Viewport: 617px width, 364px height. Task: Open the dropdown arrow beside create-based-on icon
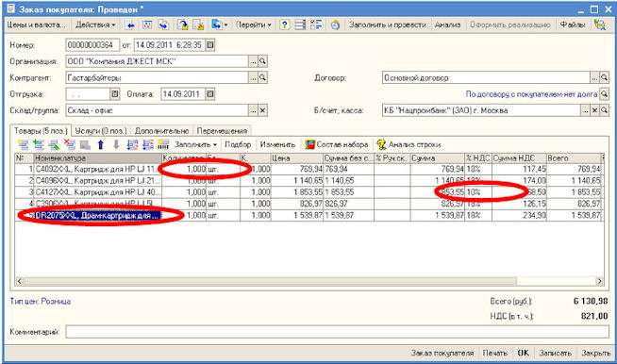225,25
